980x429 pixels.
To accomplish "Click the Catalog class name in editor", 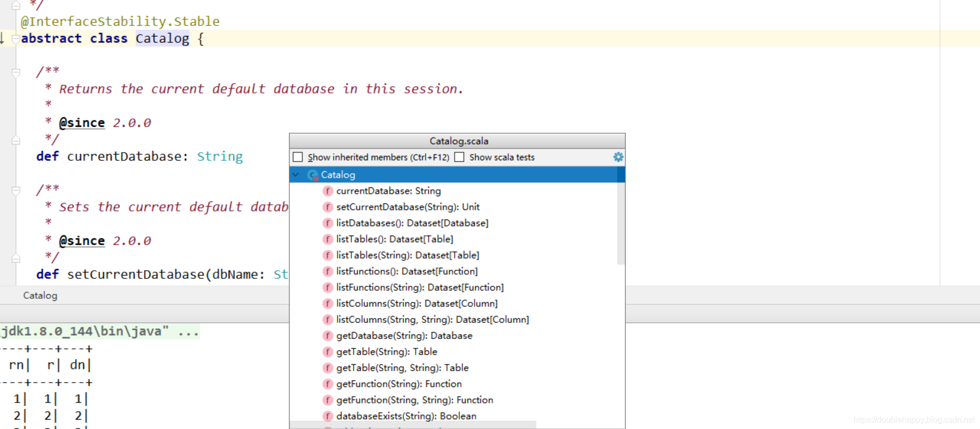I will [x=162, y=38].
